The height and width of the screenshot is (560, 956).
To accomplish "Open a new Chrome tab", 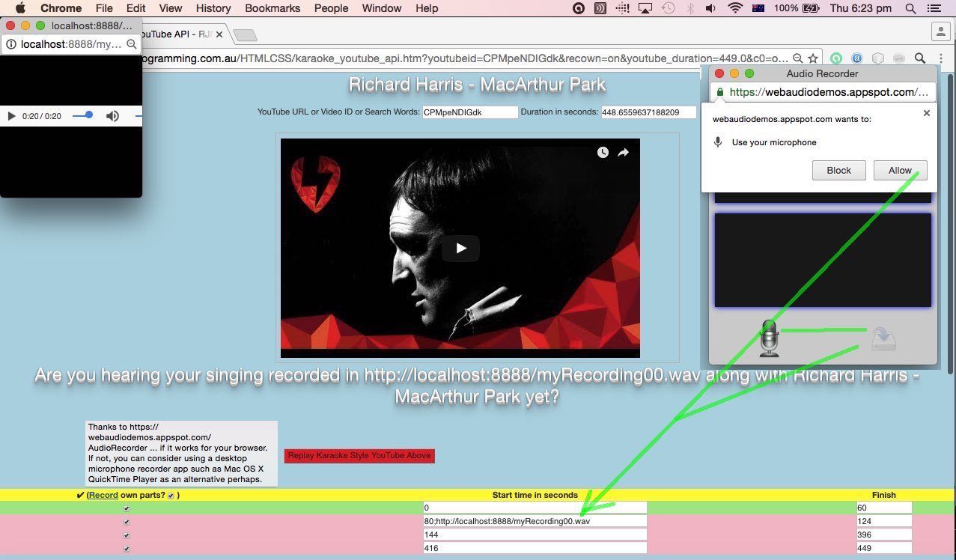I will [x=245, y=35].
